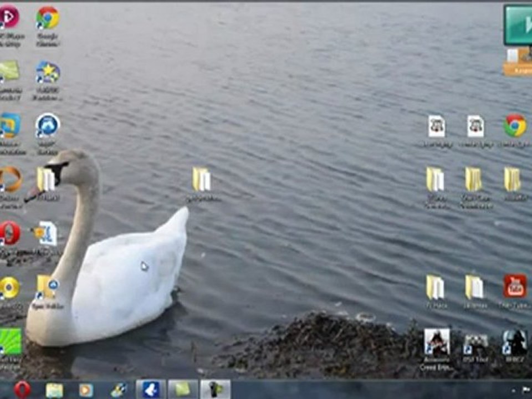
Task: Select the round blue cloud shortcut icon
Action: 48,126
